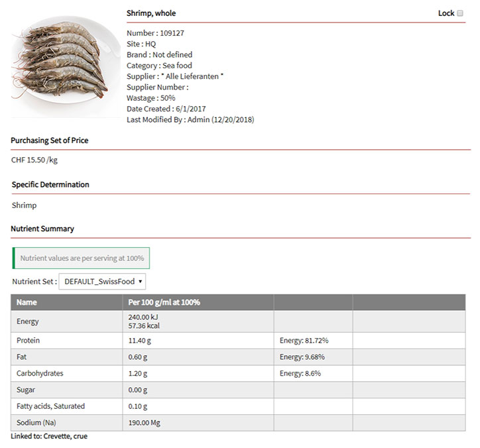Click the CHF 15.50 /kg price
The image size is (480, 448).
(34, 160)
